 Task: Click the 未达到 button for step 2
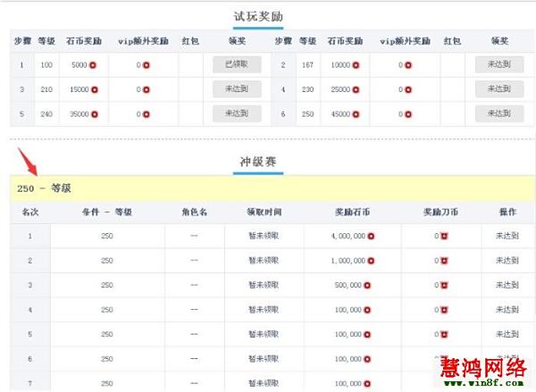click(499, 64)
